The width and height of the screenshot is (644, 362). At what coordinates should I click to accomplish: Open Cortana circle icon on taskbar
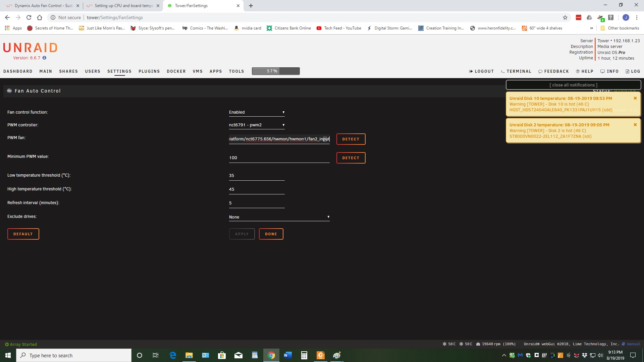tap(140, 355)
